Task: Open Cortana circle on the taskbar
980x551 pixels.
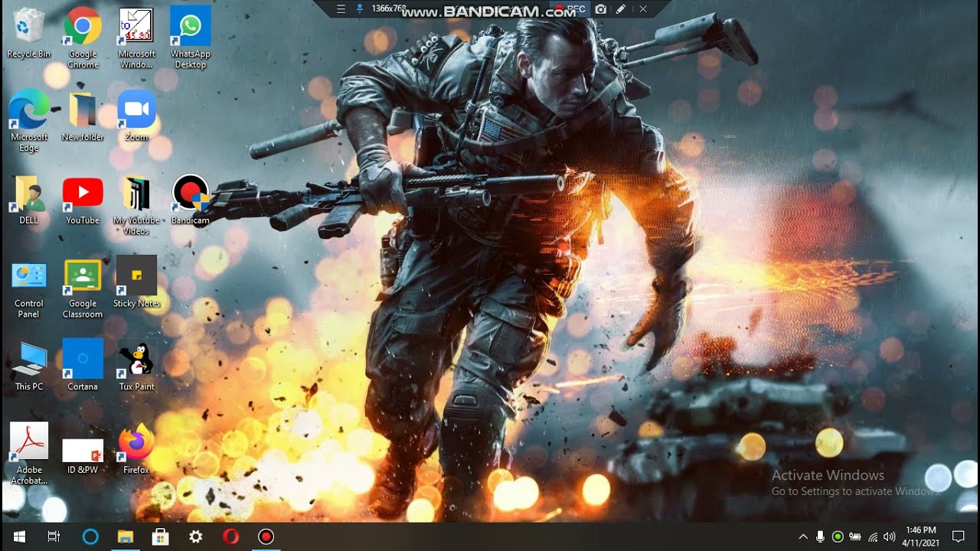Action: (90, 536)
